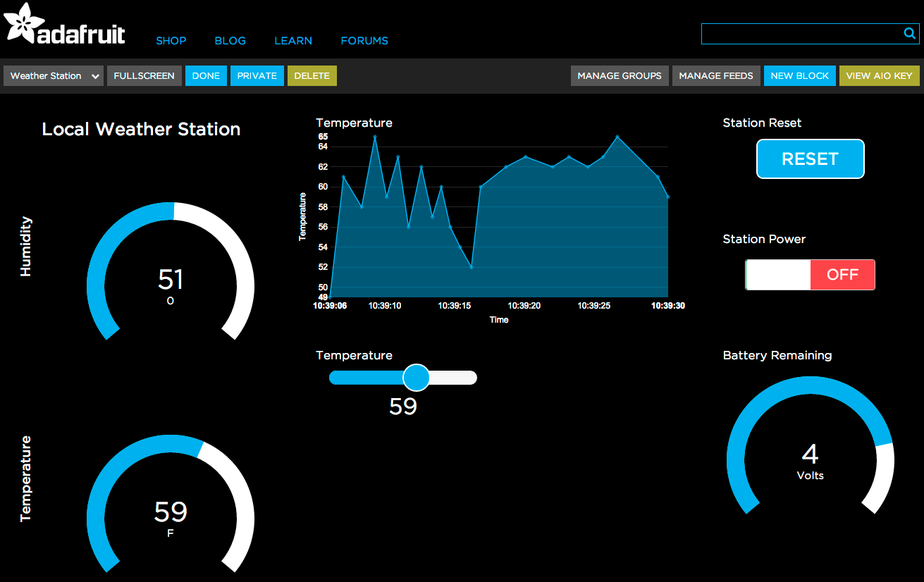The image size is (924, 582).
Task: Open the SHOP page
Action: [x=171, y=41]
